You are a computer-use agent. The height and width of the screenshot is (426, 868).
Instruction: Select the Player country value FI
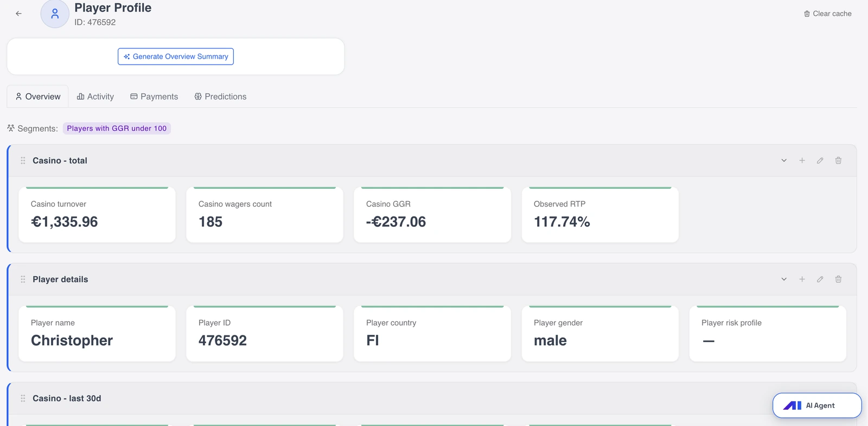(x=373, y=341)
